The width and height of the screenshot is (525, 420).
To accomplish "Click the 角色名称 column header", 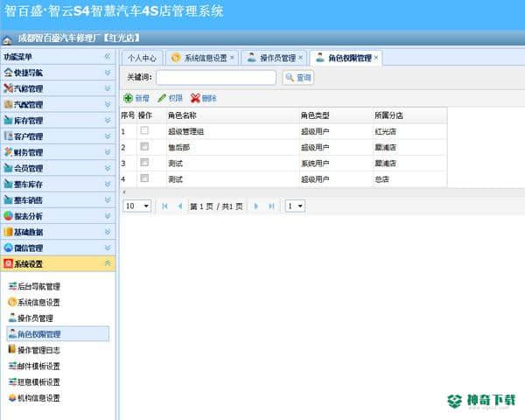I will coord(233,115).
